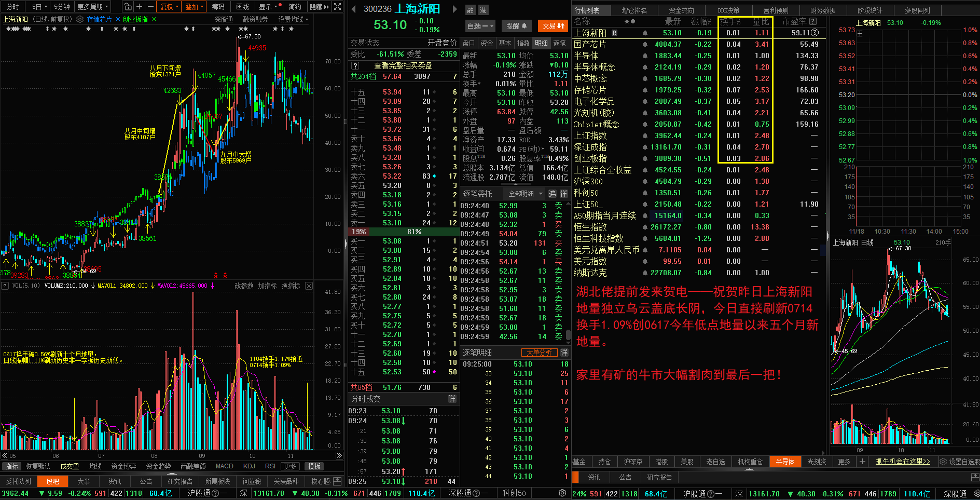Click the 19% / 81% buy-sell ratio bar
Image resolution: width=980 pixels, height=500 pixels.
pos(404,232)
